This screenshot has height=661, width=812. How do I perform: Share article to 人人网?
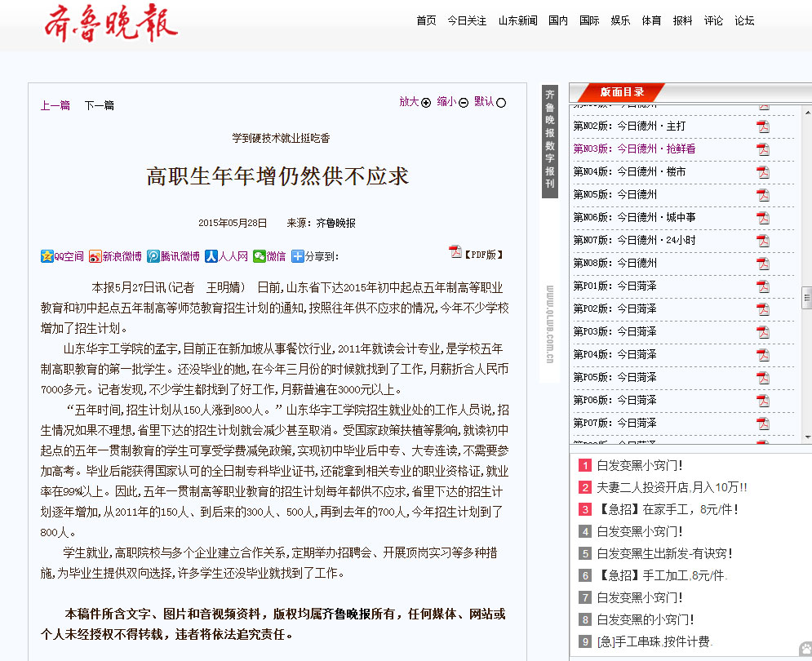click(x=226, y=256)
